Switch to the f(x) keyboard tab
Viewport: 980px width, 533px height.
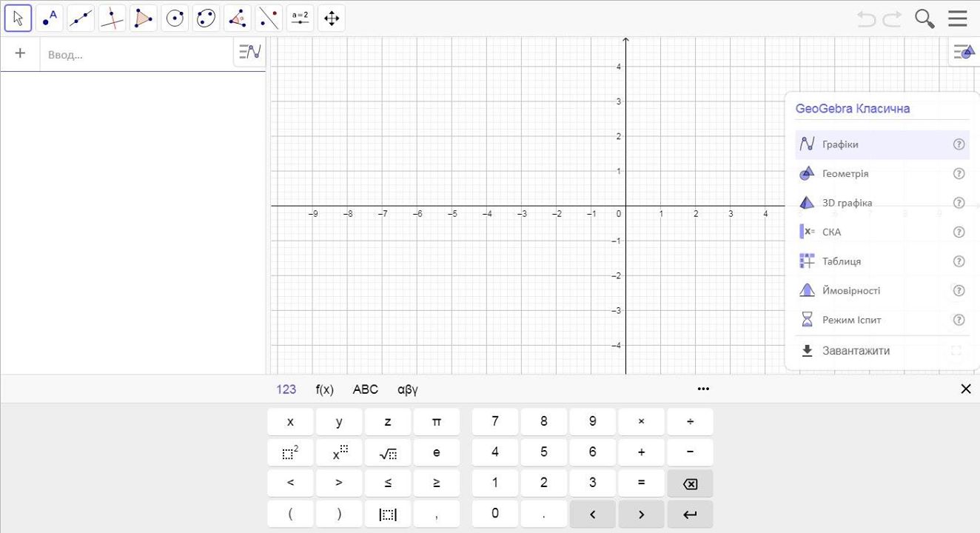click(324, 389)
